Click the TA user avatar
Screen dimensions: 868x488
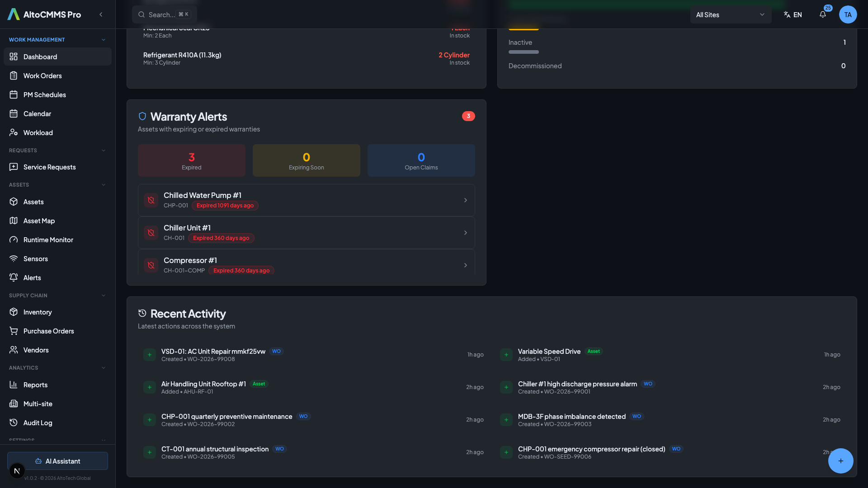848,14
